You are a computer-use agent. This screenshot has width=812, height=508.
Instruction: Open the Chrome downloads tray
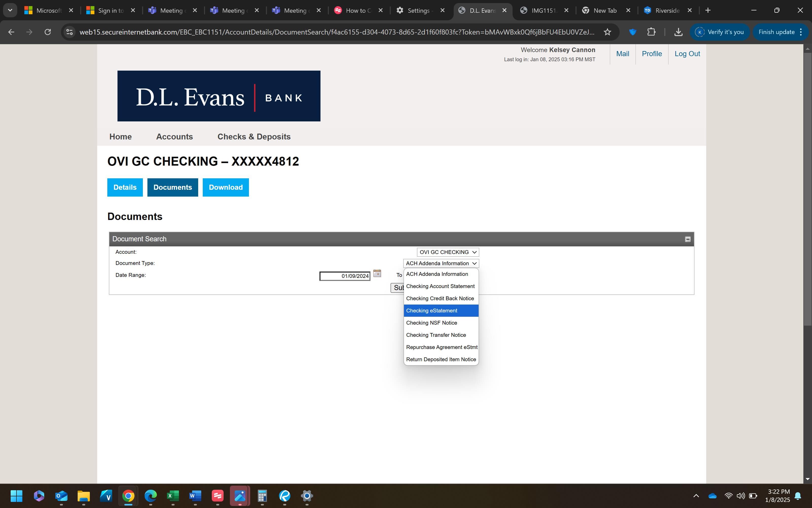[679, 32]
